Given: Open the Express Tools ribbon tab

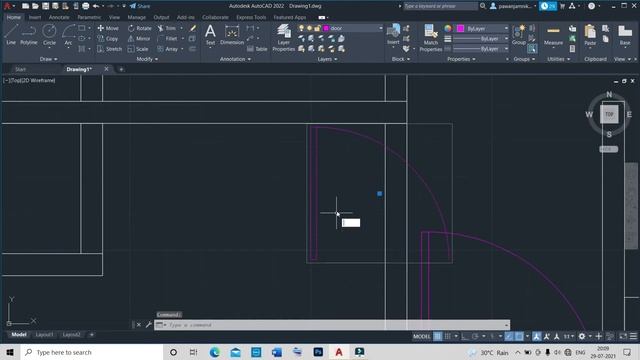Looking at the screenshot, I should [251, 17].
